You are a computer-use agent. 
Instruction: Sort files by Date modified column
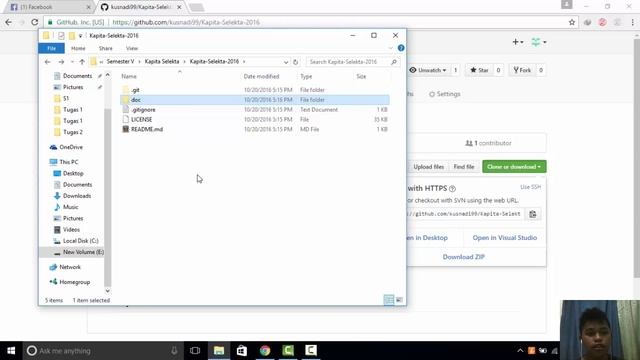261,76
